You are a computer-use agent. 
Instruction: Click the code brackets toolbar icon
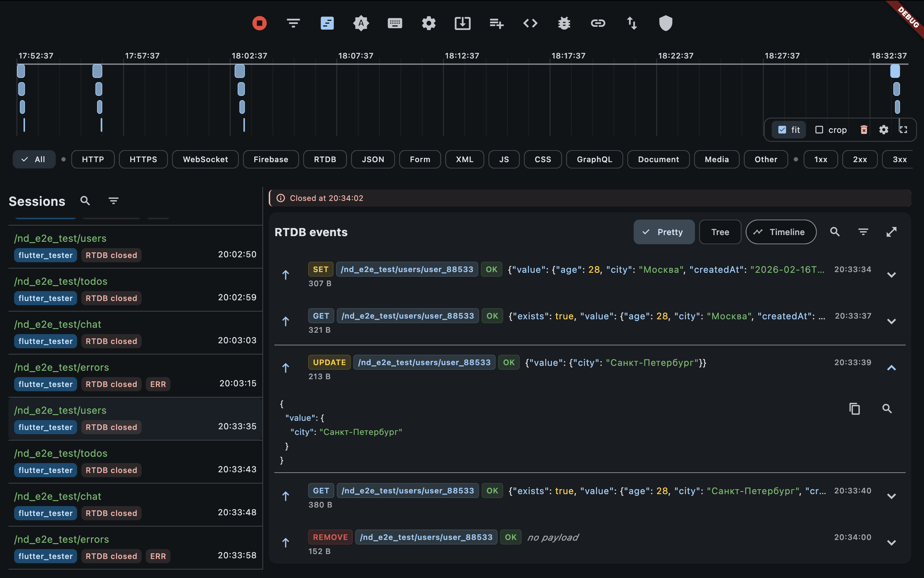pos(530,23)
